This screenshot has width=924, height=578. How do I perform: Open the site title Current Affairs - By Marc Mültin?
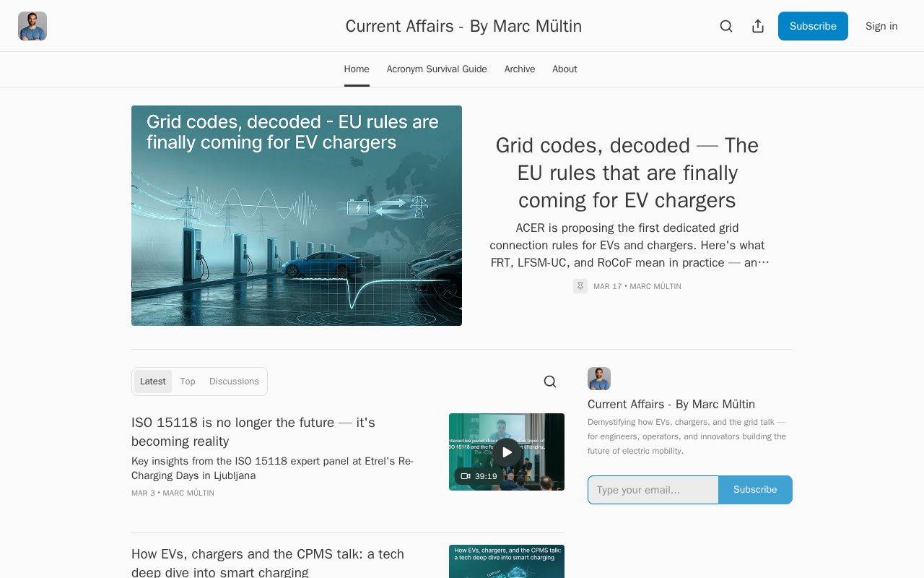pos(463,26)
